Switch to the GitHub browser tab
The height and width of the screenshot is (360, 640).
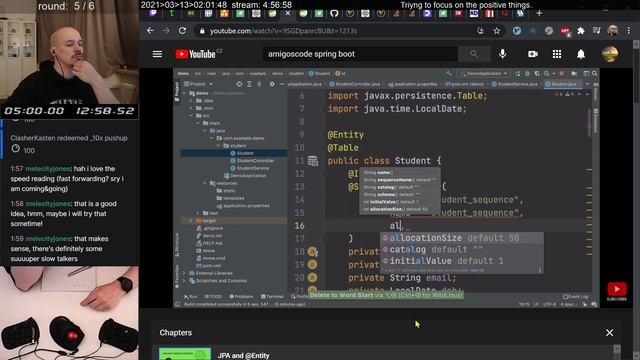pos(334,13)
